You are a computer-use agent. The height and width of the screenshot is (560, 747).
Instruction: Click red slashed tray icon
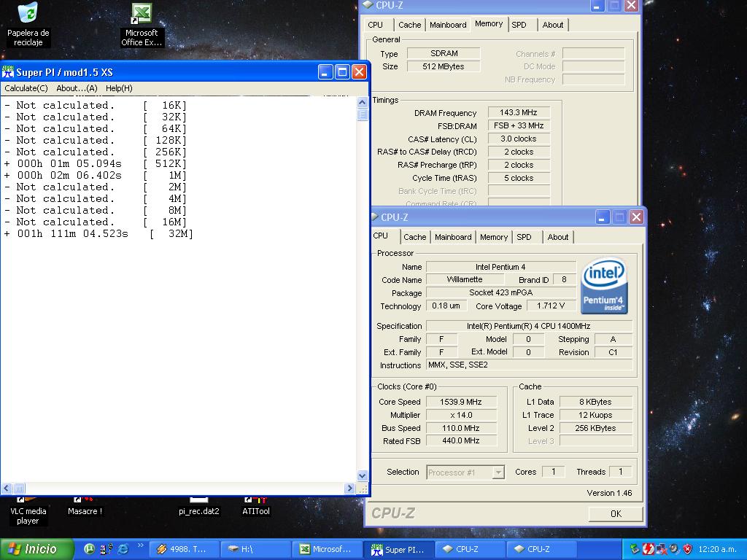pyautogui.click(x=648, y=549)
